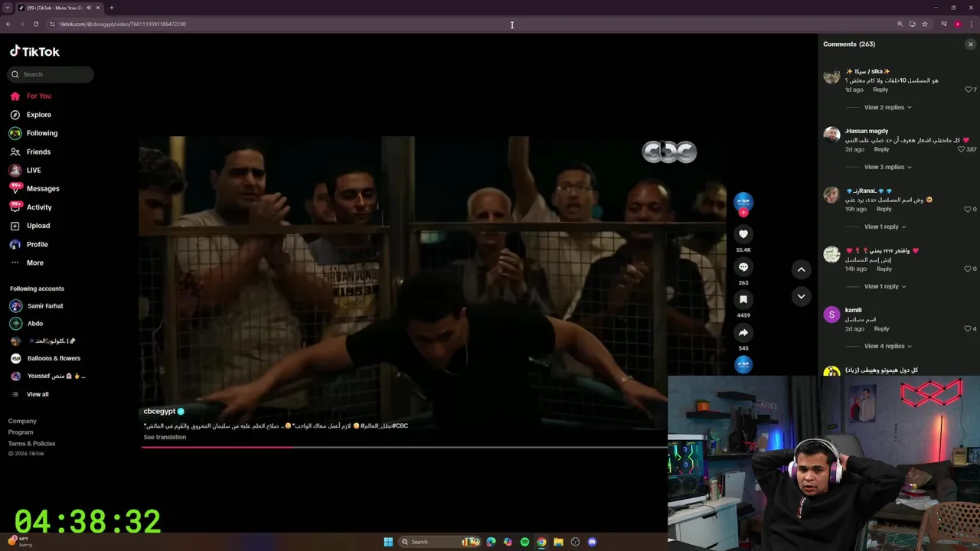Reply to sika's comment

click(x=880, y=90)
